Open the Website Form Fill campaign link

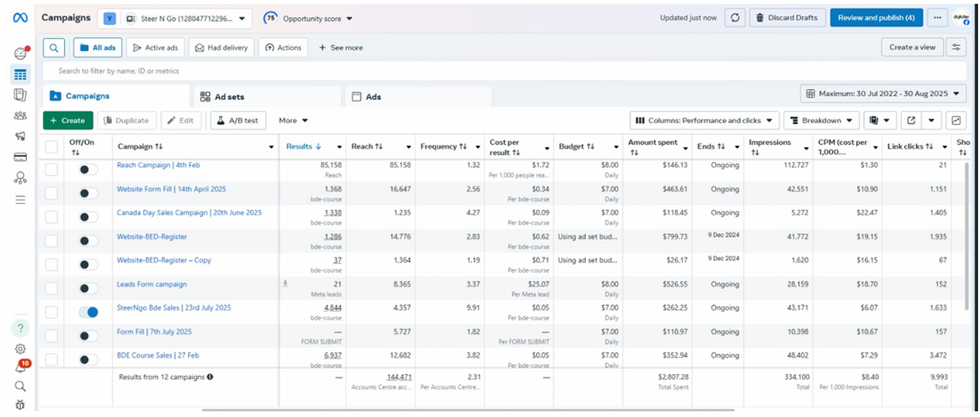(171, 189)
